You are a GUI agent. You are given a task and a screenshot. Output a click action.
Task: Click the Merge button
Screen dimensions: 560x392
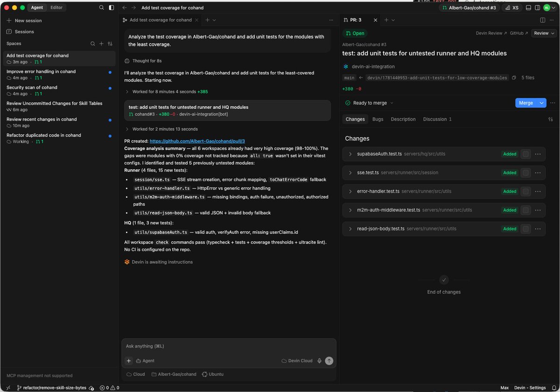click(x=526, y=103)
